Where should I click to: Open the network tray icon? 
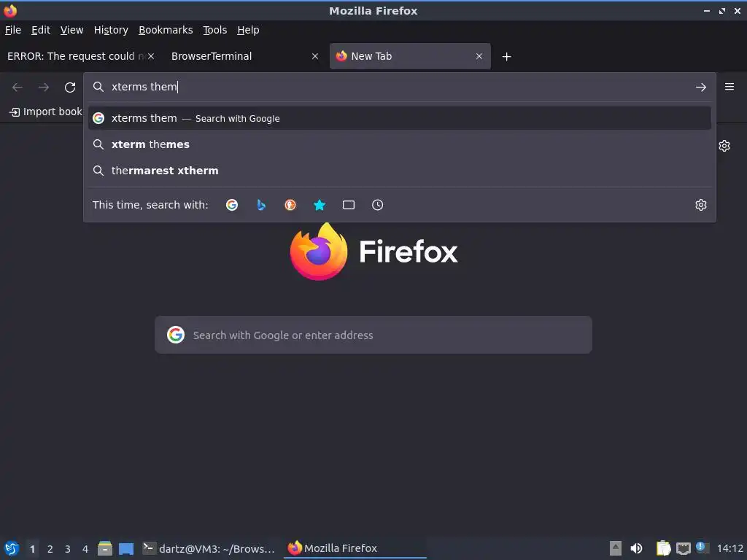click(683, 548)
